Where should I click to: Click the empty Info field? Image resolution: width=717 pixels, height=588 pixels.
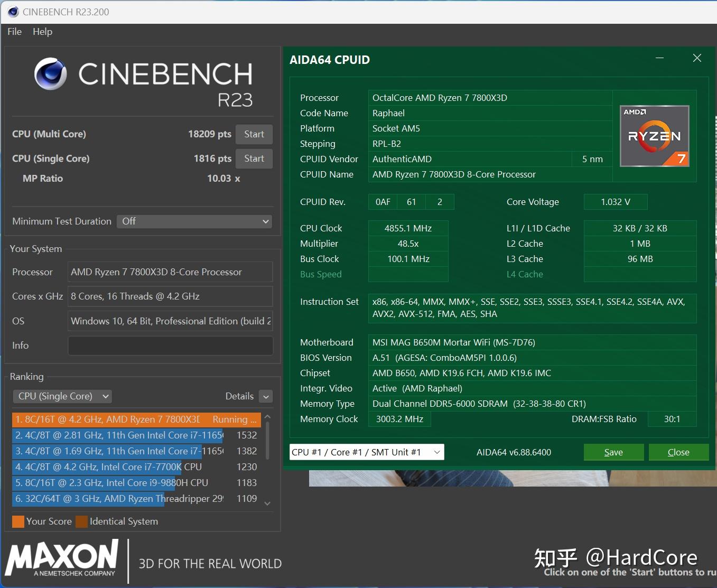click(170, 346)
